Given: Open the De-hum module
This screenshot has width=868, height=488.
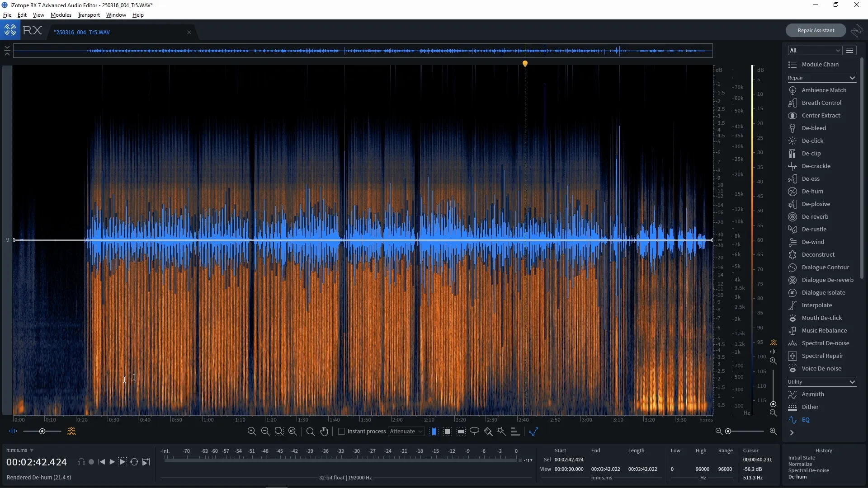Looking at the screenshot, I should pos(812,191).
